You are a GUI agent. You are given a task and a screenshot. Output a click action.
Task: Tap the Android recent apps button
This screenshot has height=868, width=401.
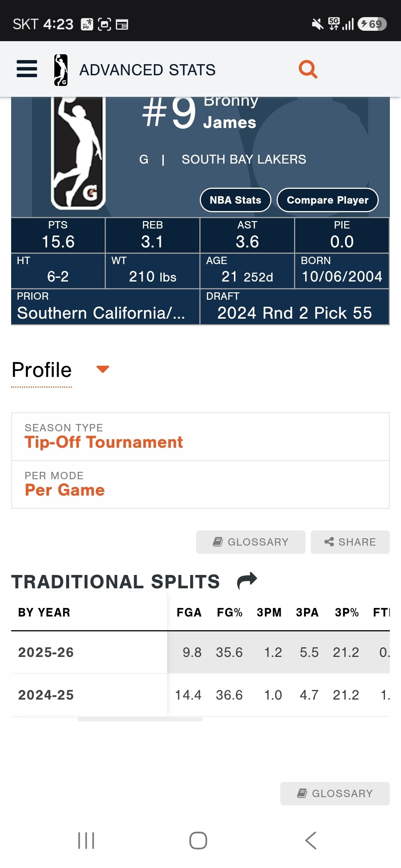[x=86, y=840]
